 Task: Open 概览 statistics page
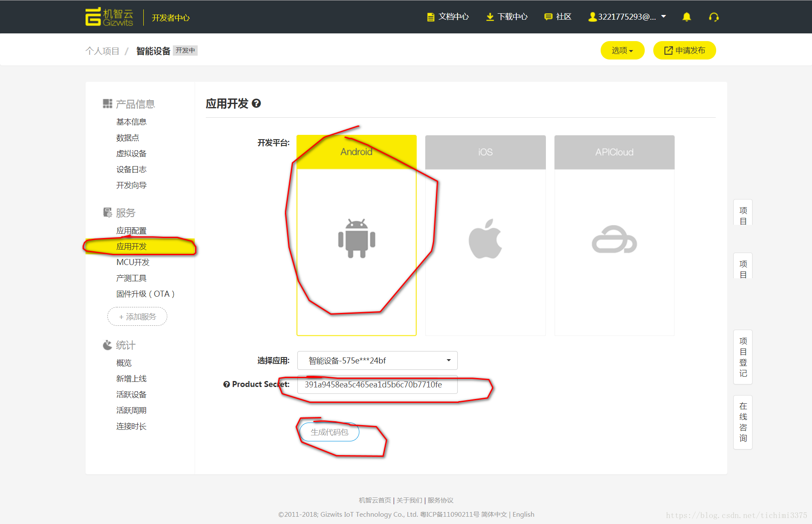pos(124,363)
